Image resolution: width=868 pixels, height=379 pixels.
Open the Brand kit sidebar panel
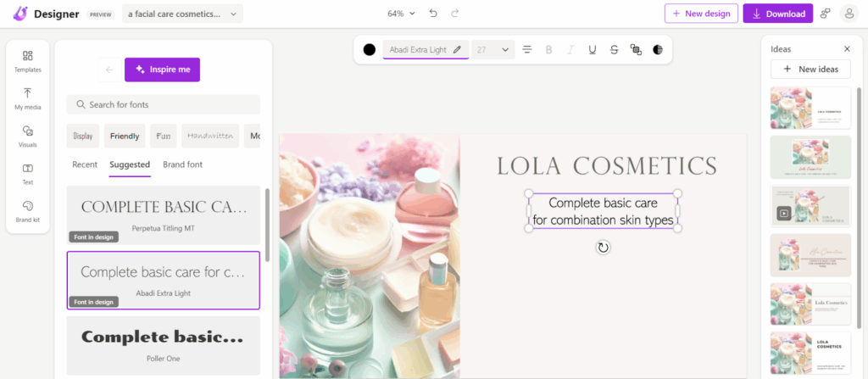tap(28, 211)
